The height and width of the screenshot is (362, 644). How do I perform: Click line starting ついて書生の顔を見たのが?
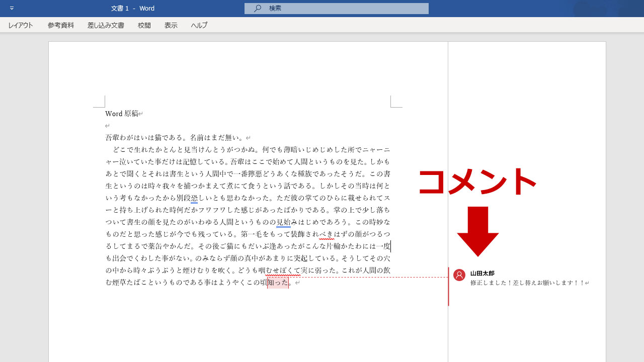248,222
